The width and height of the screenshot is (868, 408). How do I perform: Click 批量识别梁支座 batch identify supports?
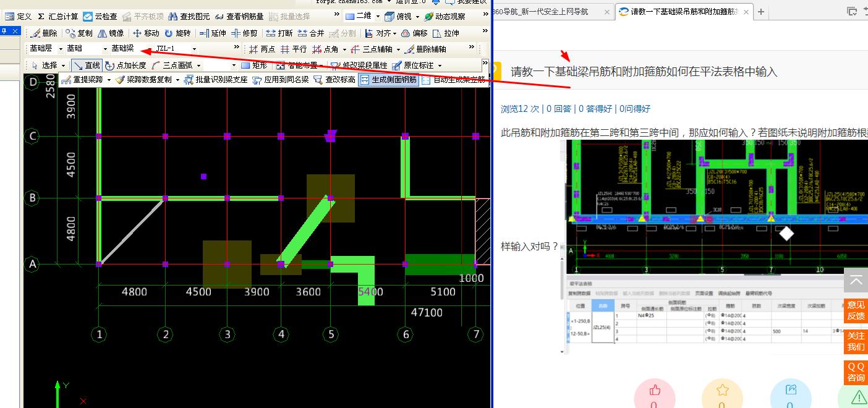click(x=216, y=80)
